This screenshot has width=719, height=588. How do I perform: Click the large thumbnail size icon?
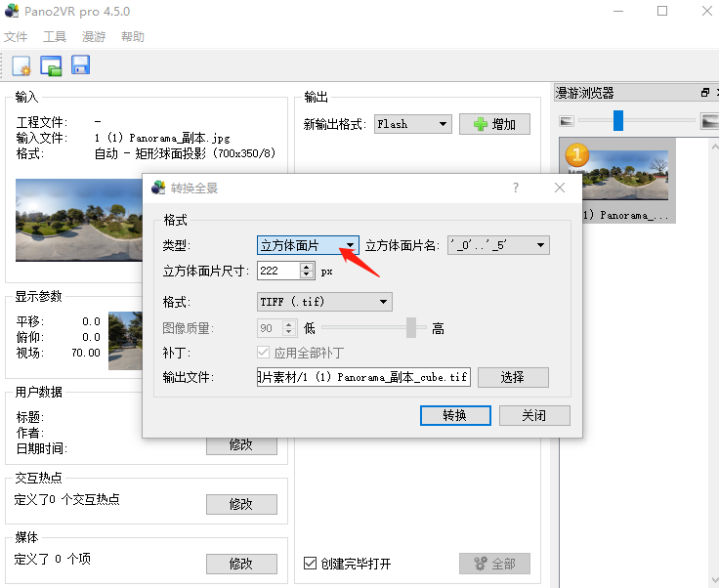point(709,121)
